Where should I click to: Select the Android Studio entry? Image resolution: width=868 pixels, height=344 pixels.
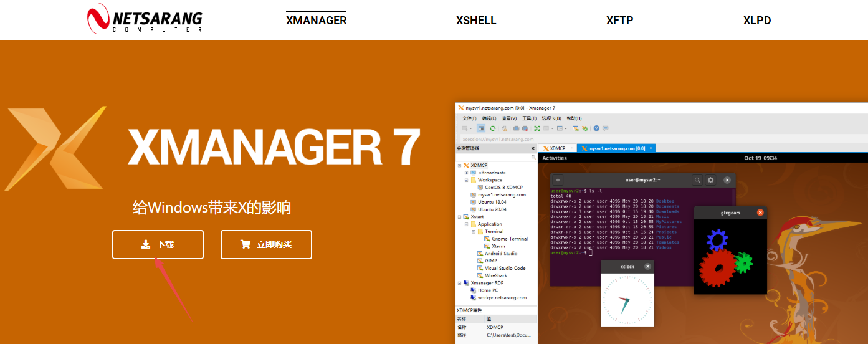501,254
